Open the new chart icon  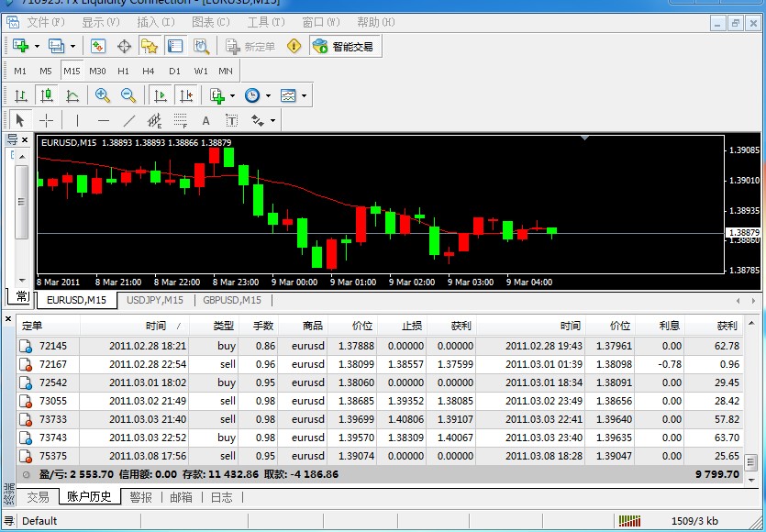coord(20,47)
